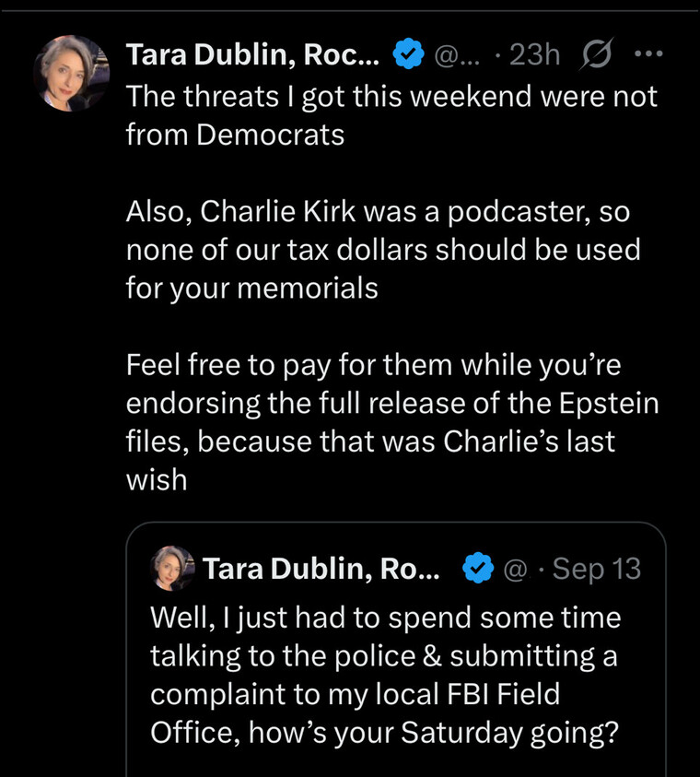Click the "Sep 13" date on quoted post

pos(593,569)
